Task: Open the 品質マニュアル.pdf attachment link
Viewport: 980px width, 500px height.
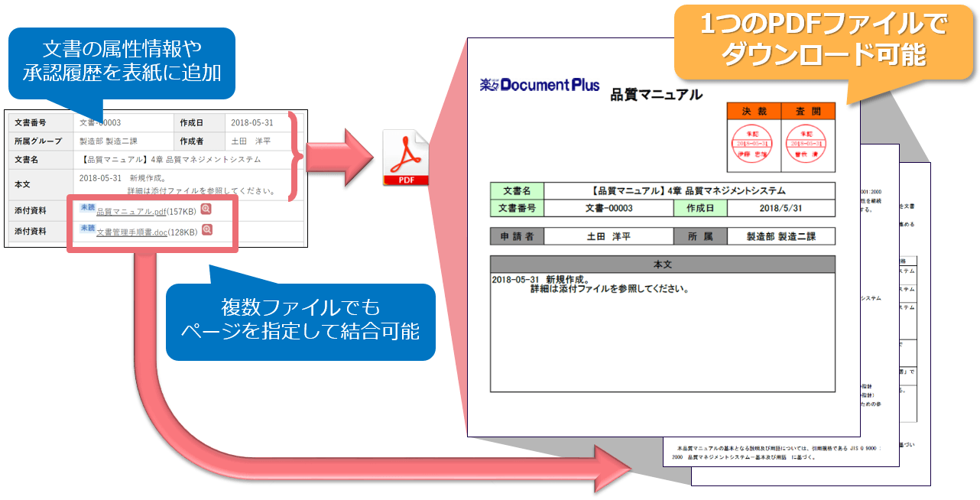Action: [131, 211]
